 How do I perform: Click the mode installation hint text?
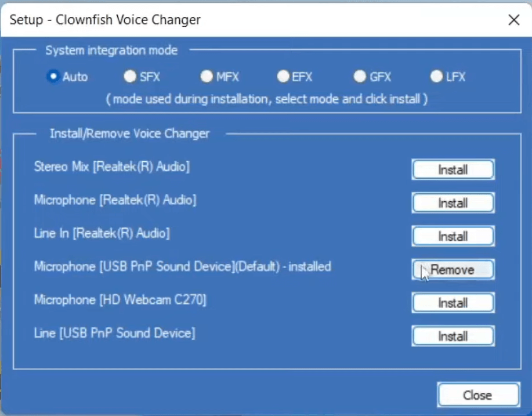tap(266, 99)
